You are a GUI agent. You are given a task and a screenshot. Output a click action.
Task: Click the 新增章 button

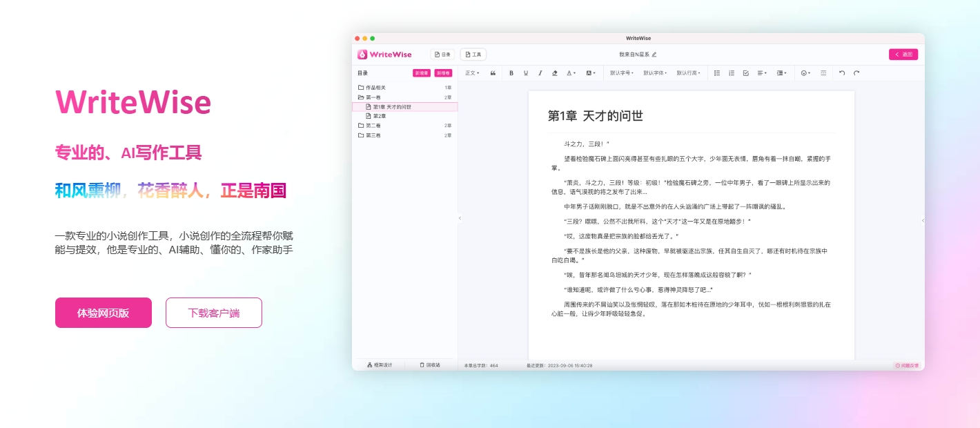click(x=422, y=72)
